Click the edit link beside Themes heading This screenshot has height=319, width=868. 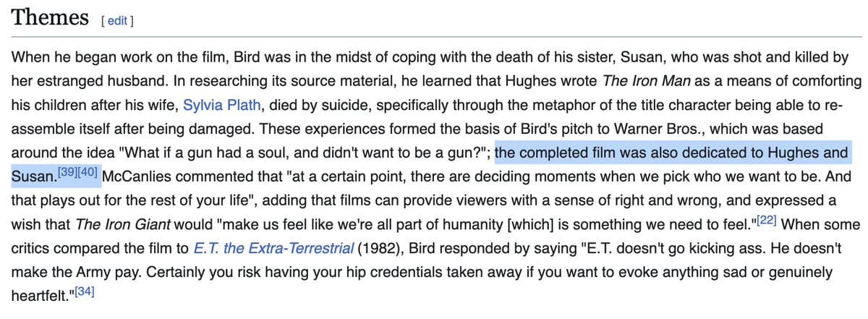coord(118,20)
